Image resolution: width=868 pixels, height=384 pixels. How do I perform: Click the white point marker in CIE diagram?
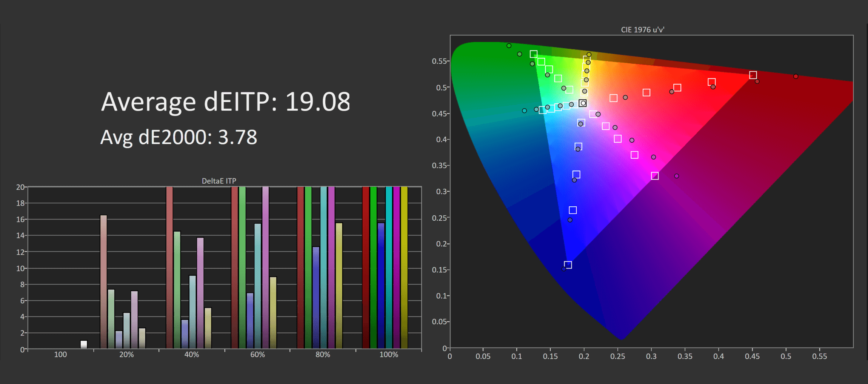(x=583, y=103)
